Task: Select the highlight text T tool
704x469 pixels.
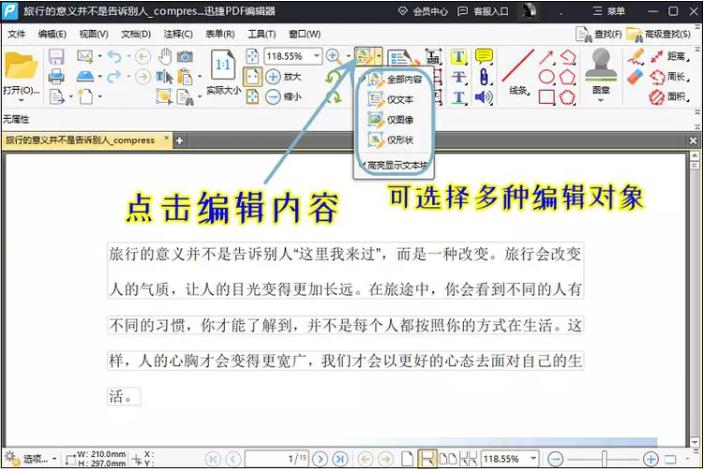Action: click(458, 57)
